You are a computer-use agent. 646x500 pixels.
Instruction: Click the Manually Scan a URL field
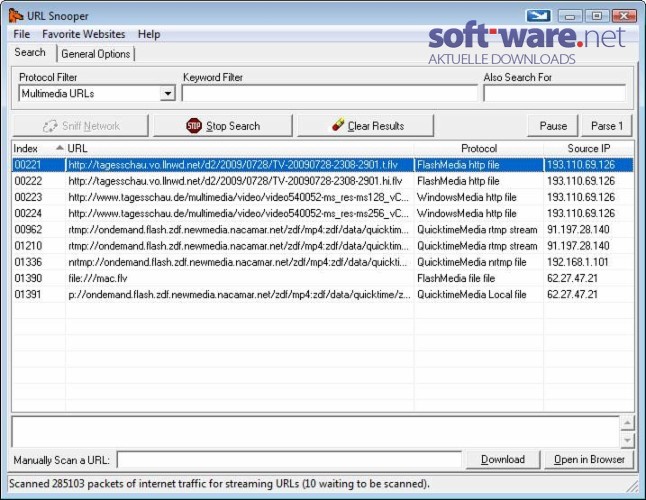(289, 460)
